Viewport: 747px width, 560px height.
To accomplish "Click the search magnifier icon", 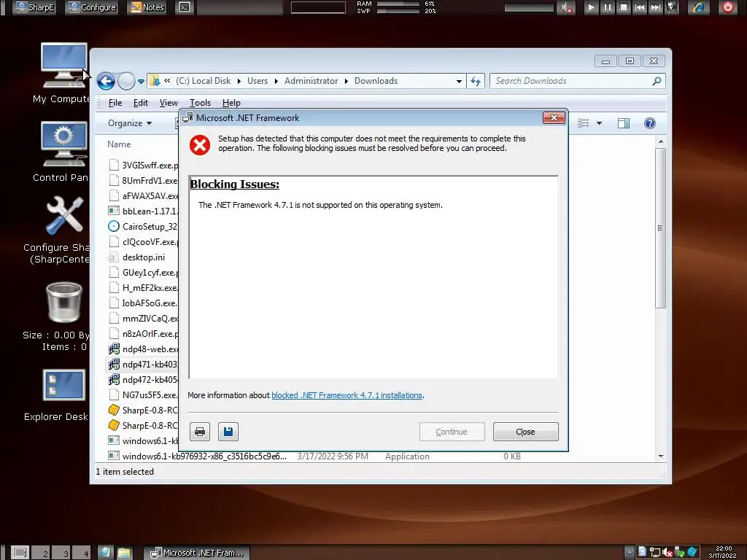I will click(657, 81).
